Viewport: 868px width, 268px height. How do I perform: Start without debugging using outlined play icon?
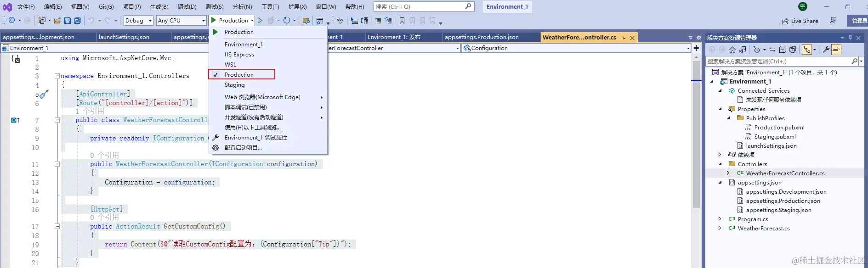point(260,21)
